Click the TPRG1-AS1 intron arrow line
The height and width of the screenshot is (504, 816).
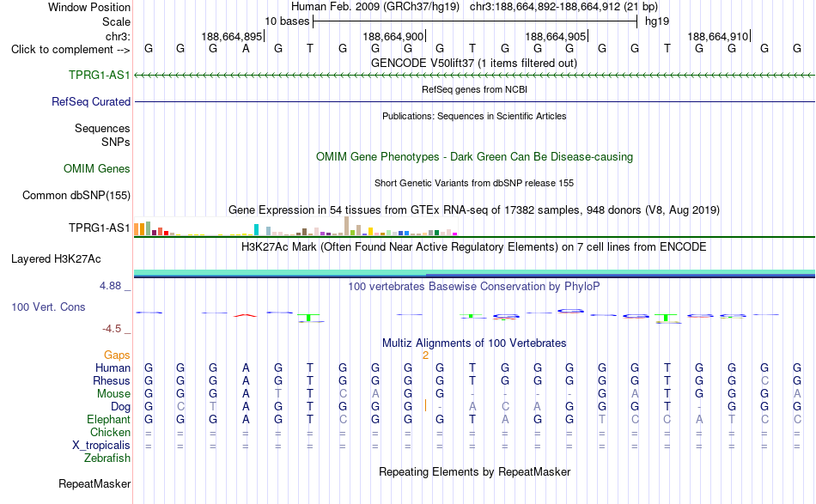pyautogui.click(x=474, y=76)
